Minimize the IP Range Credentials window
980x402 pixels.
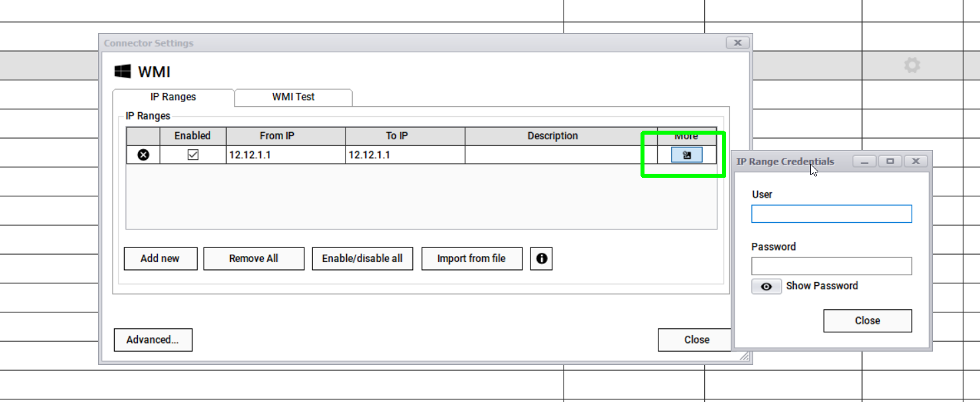[x=864, y=161]
